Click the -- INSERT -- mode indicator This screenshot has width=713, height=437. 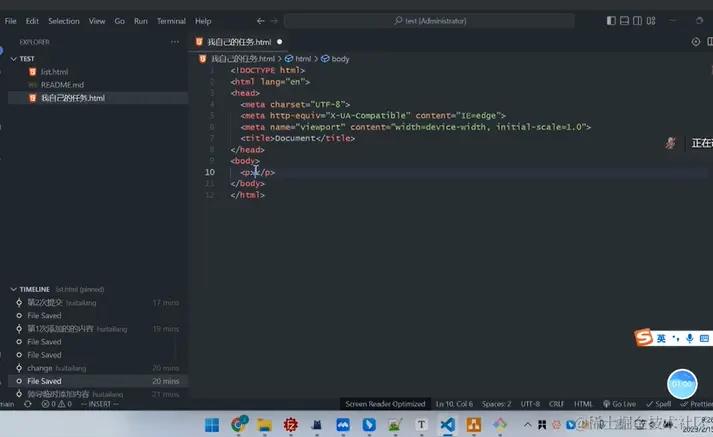(100, 404)
